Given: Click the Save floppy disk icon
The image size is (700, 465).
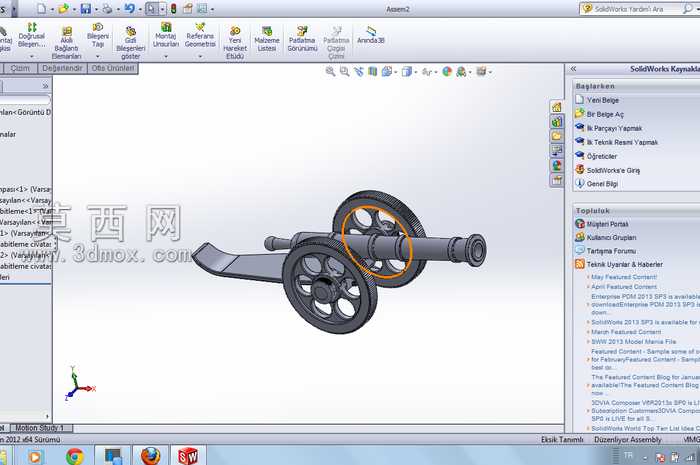Looking at the screenshot, I should pyautogui.click(x=86, y=8).
